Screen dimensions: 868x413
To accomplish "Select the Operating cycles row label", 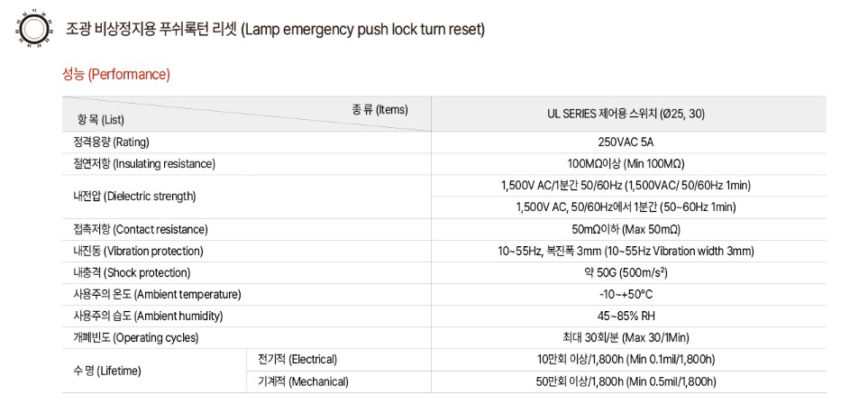I will coord(135,338).
